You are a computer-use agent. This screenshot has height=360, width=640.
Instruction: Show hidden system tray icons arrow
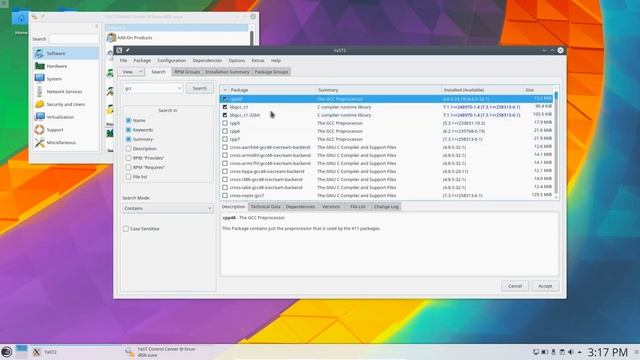[x=579, y=352]
